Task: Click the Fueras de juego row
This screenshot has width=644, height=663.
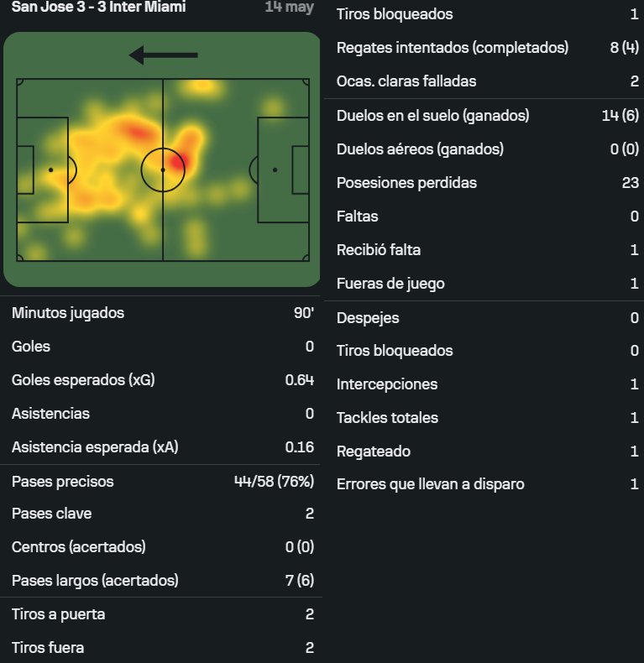Action: pos(488,284)
